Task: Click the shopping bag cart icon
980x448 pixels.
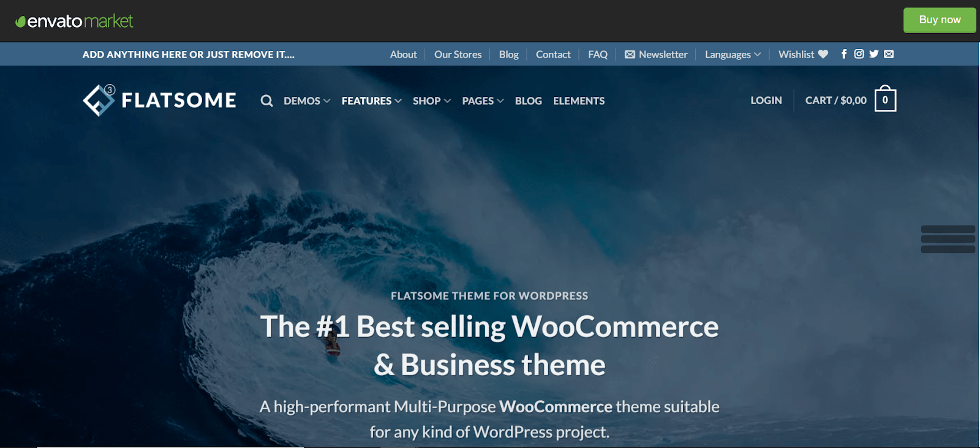Action: click(x=885, y=99)
